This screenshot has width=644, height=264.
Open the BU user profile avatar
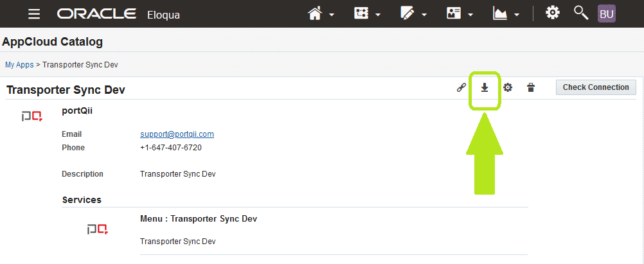607,14
